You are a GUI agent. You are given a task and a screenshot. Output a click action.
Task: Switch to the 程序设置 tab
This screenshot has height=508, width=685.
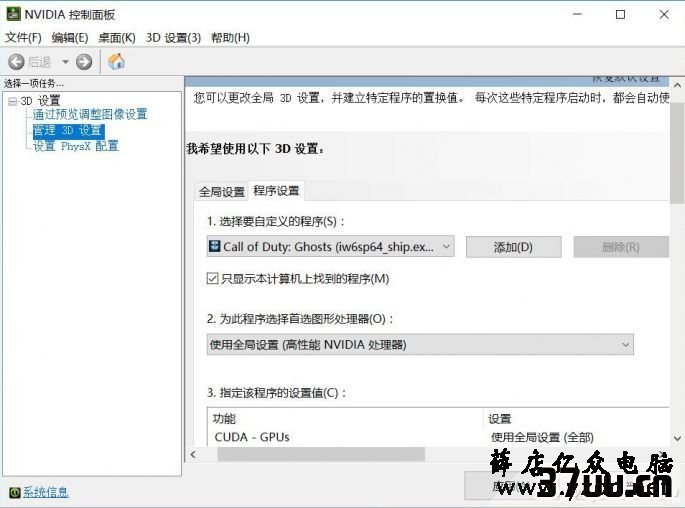coord(276,190)
